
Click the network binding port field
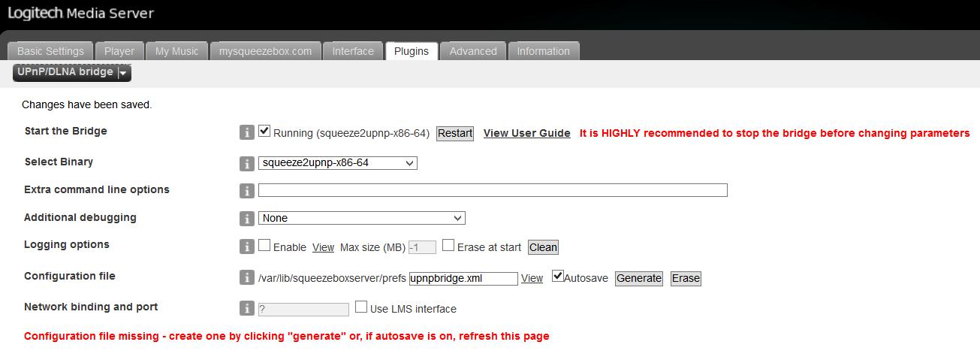[x=303, y=309]
